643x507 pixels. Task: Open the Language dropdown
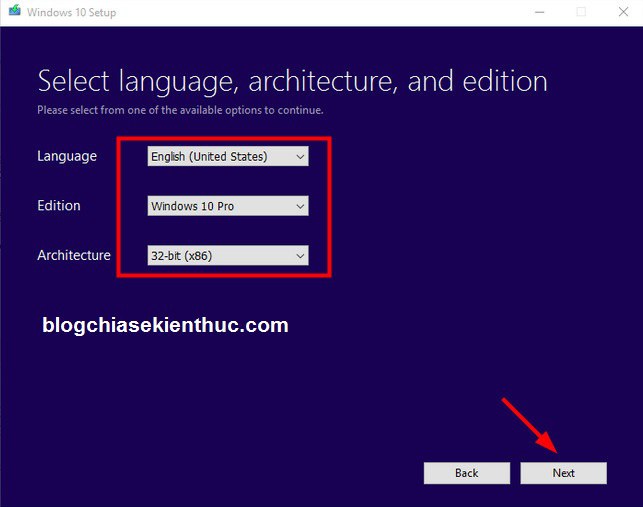coord(228,156)
